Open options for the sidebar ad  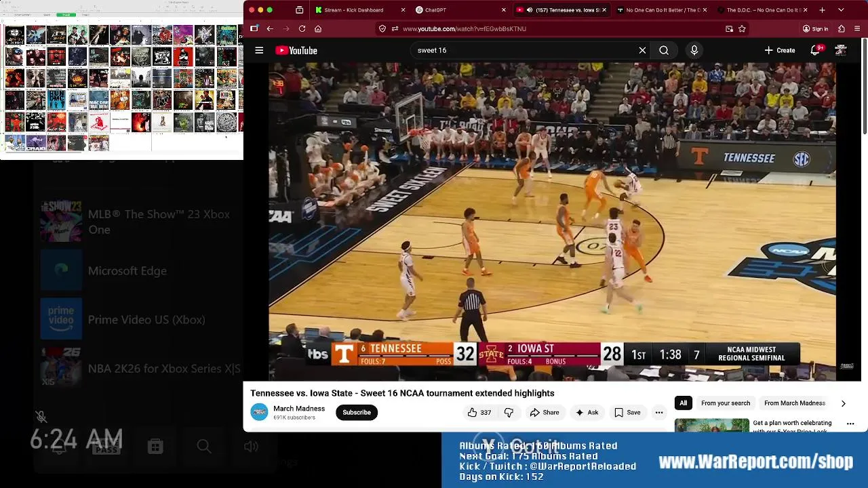[x=850, y=424]
